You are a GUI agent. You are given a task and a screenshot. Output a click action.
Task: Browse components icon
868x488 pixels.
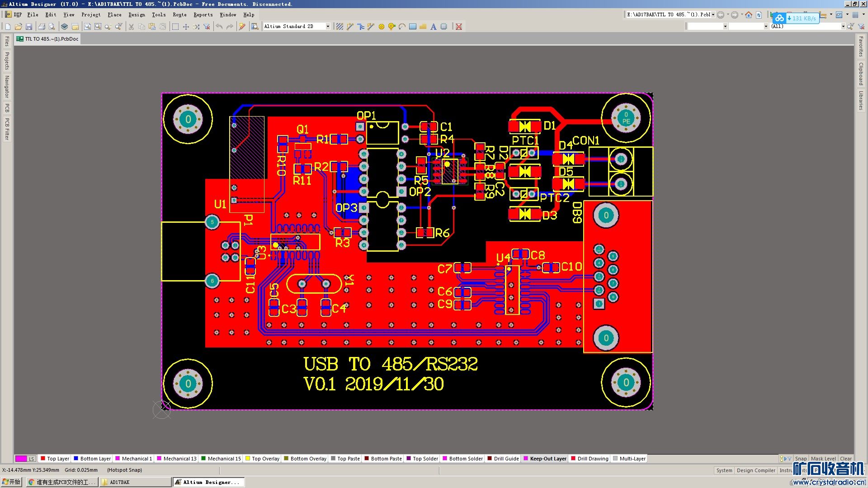255,27
